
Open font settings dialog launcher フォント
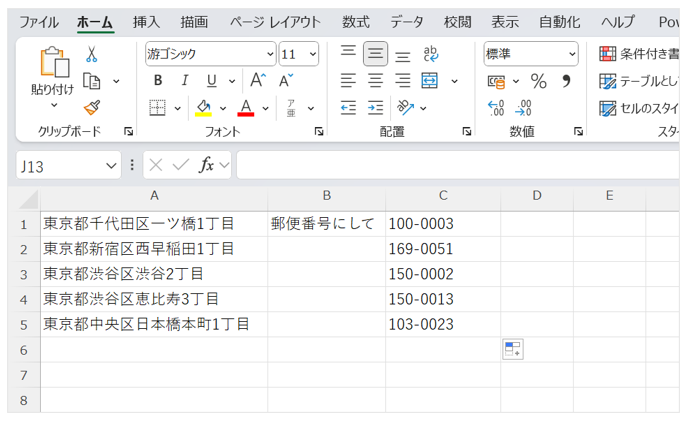(319, 131)
